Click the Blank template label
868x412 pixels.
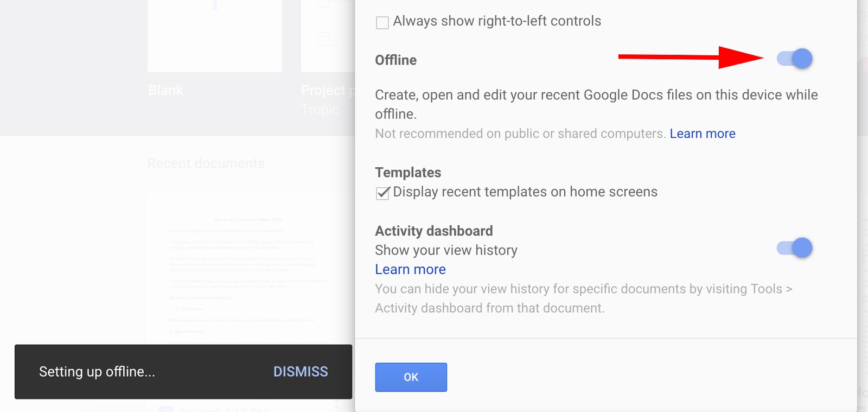pyautogui.click(x=166, y=90)
